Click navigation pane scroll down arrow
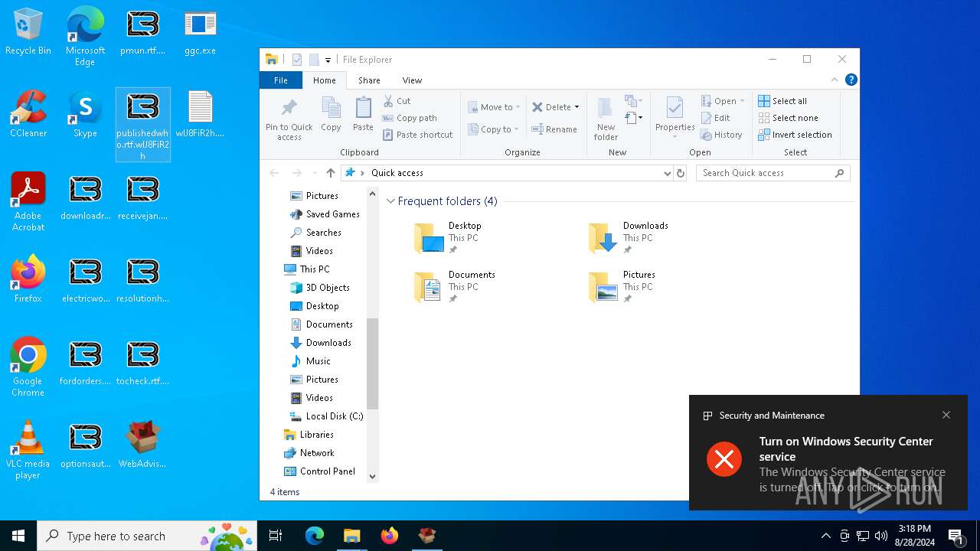The height and width of the screenshot is (551, 980). (x=373, y=476)
